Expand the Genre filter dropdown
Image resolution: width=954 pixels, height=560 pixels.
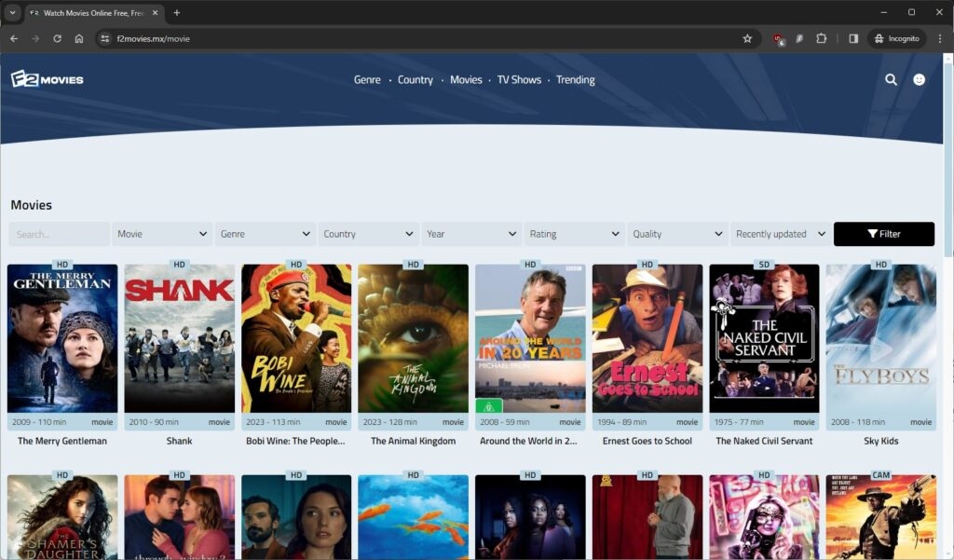pyautogui.click(x=266, y=234)
